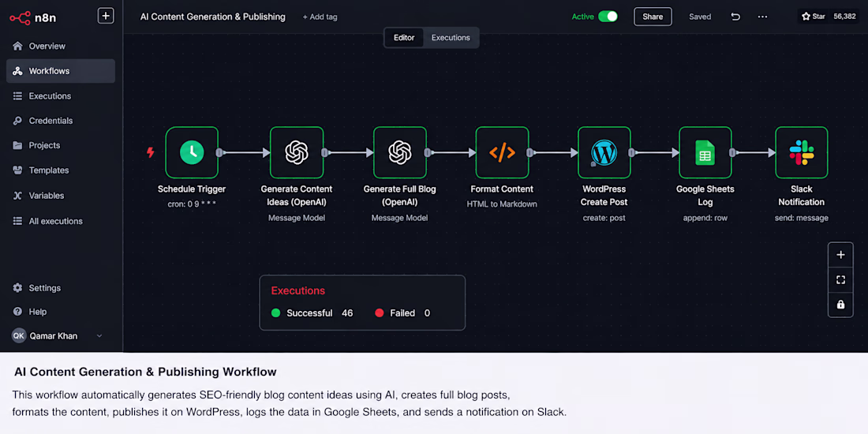This screenshot has height=434, width=868.
Task: Select the Workflows sidebar icon
Action: point(17,71)
